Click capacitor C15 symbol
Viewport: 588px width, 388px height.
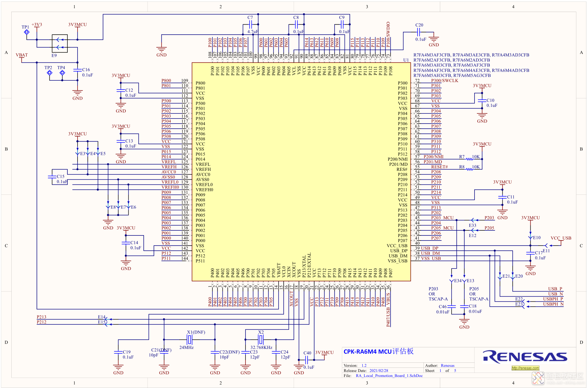point(52,177)
